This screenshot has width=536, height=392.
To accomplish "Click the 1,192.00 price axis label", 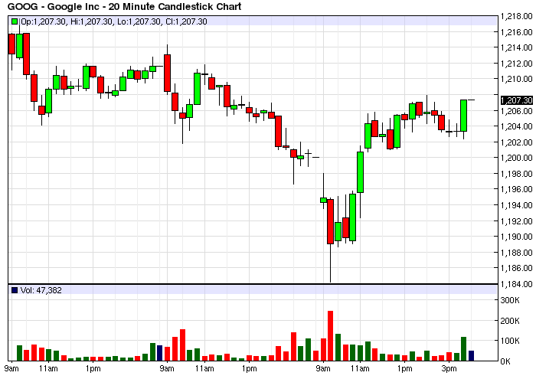I will 517,220.
